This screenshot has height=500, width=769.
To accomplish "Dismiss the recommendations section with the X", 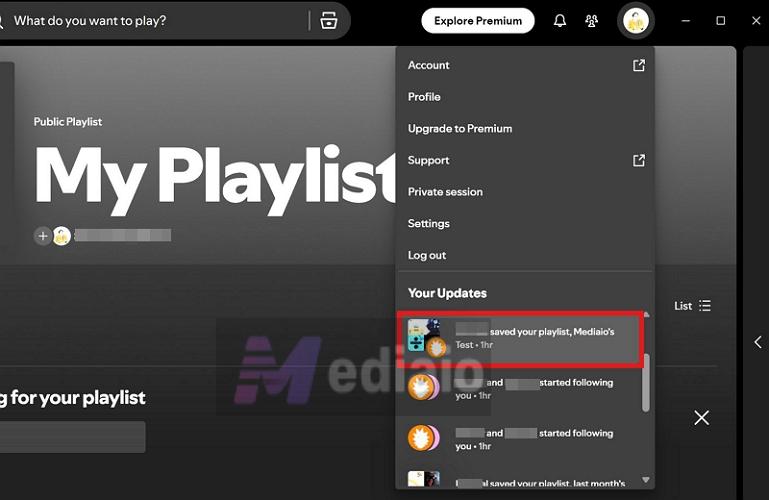I will tap(701, 418).
